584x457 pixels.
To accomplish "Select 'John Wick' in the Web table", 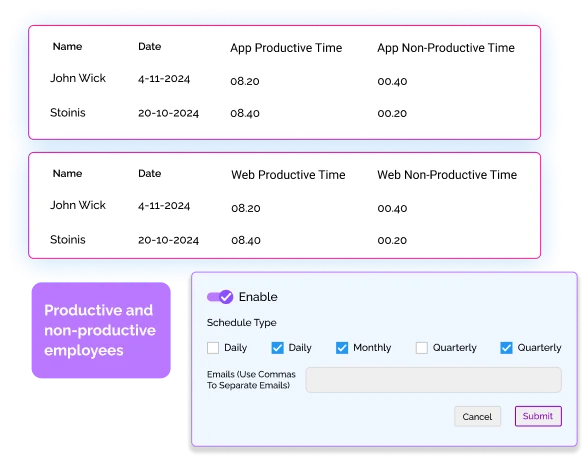I will (x=78, y=205).
